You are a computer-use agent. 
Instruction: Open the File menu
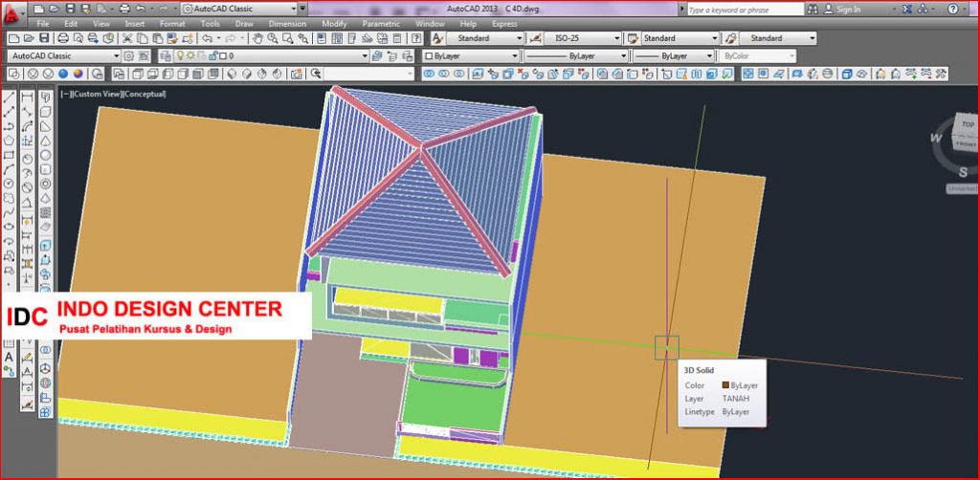[x=43, y=24]
